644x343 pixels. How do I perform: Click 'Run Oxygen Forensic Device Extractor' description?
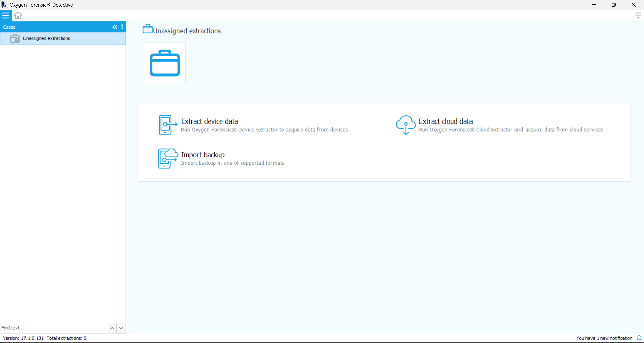click(264, 130)
